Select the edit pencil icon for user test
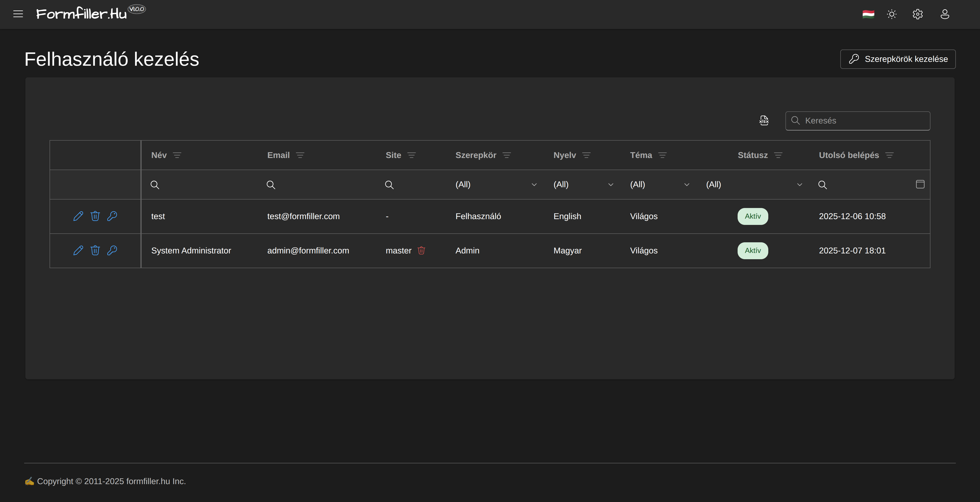 click(x=78, y=216)
